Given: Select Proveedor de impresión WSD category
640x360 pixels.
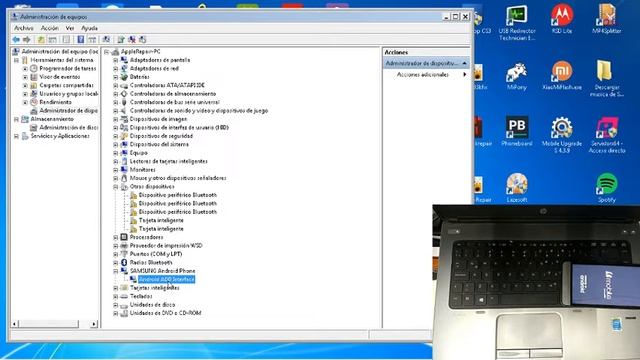Looking at the screenshot, I should coord(166,246).
